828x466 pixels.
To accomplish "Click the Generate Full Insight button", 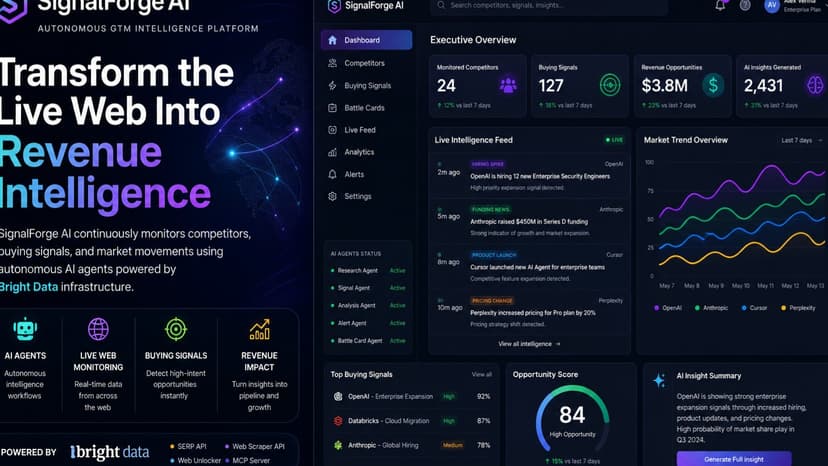I will pyautogui.click(x=734, y=459).
